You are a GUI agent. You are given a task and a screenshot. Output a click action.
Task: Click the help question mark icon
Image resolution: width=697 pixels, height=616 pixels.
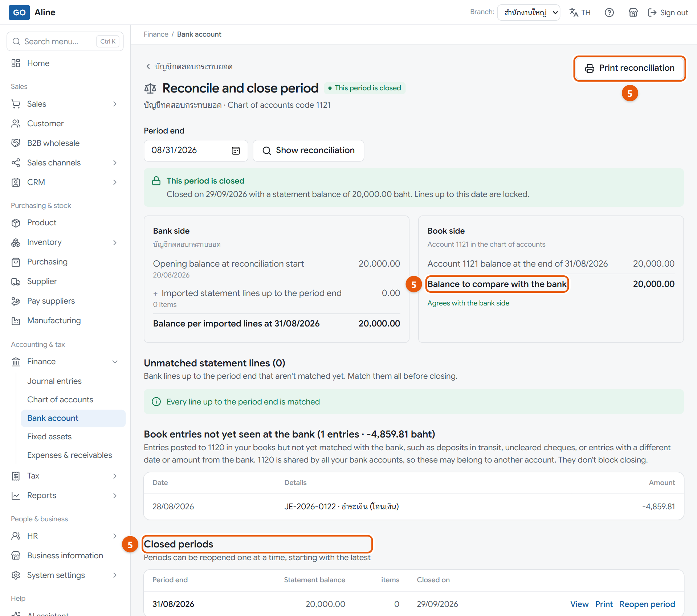[609, 13]
